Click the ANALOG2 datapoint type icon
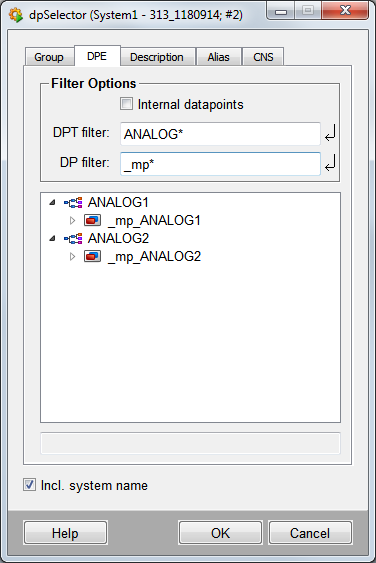 coord(73,238)
